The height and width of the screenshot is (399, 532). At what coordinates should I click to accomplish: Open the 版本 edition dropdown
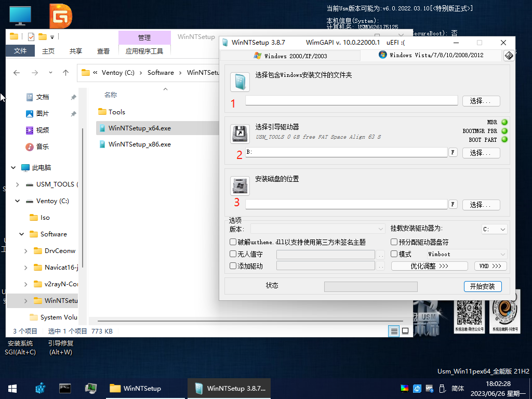coord(317,229)
